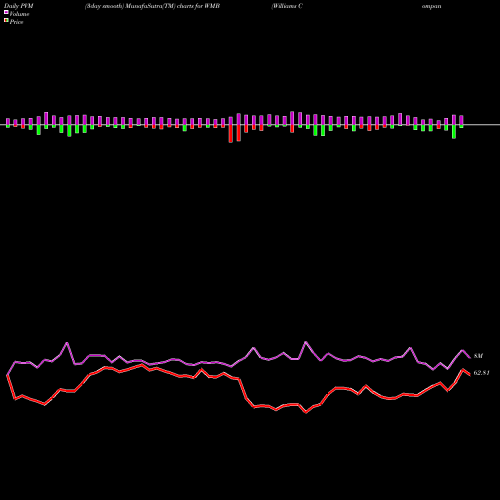500x500 pixels.
Task: Click the Price legend color swatch
Action: 6,21
